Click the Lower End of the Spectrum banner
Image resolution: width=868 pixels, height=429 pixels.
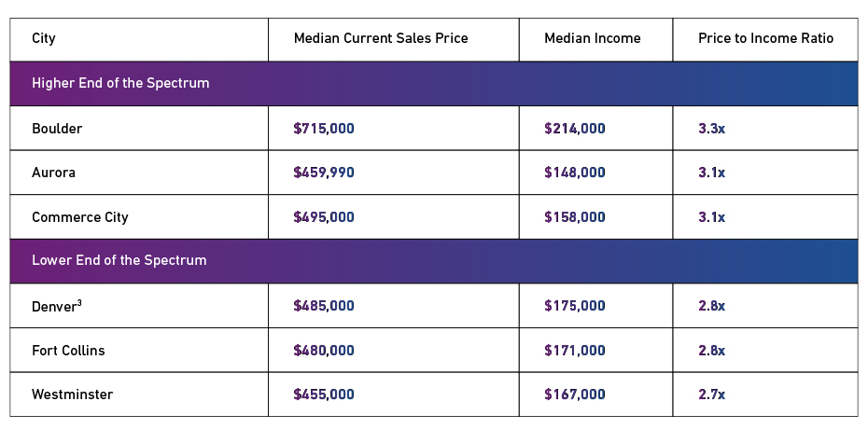pyautogui.click(x=119, y=260)
